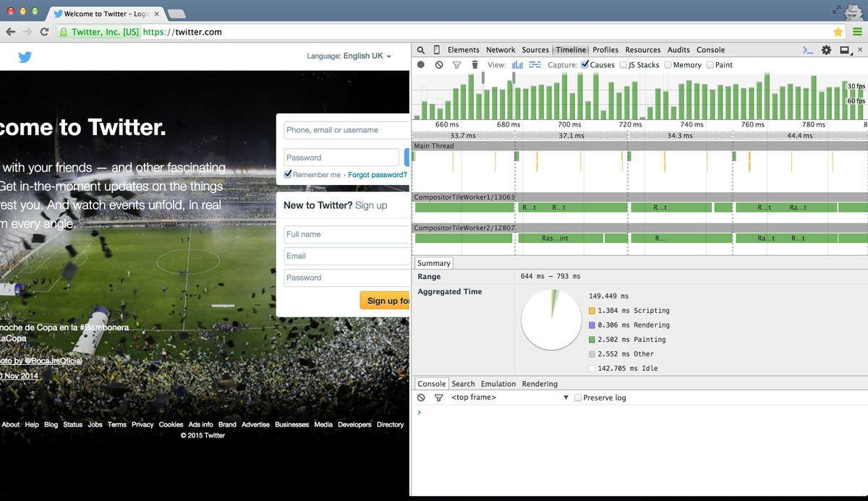Open a new browser tab
Image resolution: width=868 pixels, height=501 pixels.
tap(176, 14)
